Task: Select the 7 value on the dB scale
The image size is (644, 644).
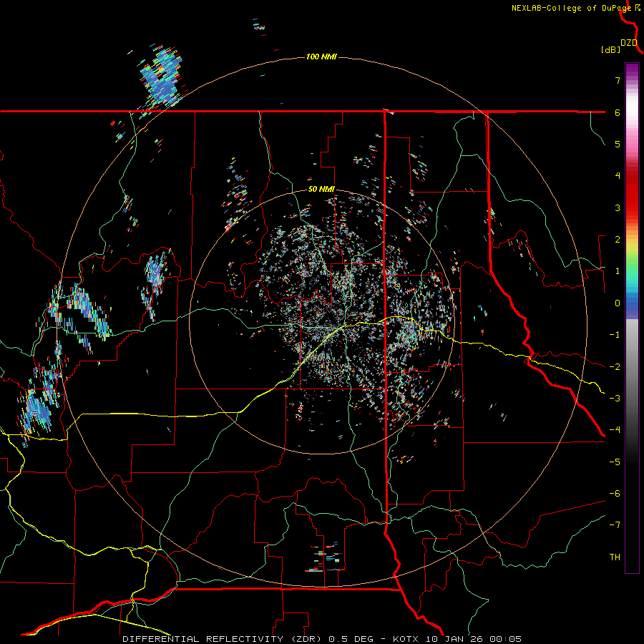Action: click(x=618, y=80)
